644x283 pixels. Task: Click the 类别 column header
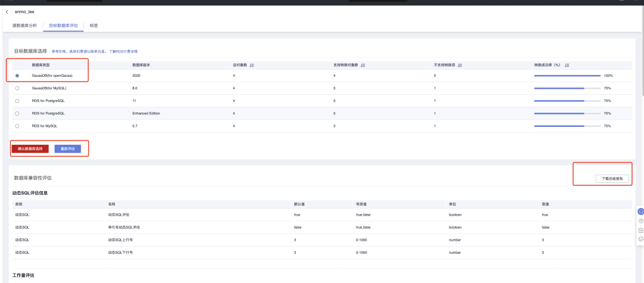click(18, 204)
